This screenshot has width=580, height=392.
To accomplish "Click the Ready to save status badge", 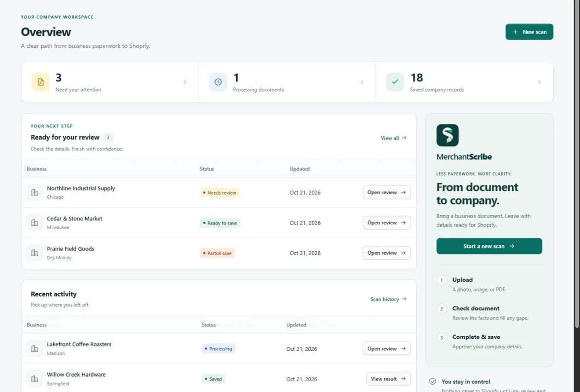I will [x=220, y=223].
